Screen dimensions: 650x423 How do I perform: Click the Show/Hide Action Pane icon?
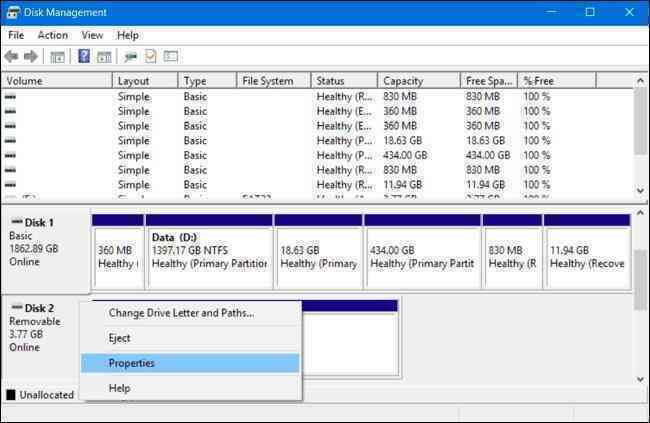[104, 57]
